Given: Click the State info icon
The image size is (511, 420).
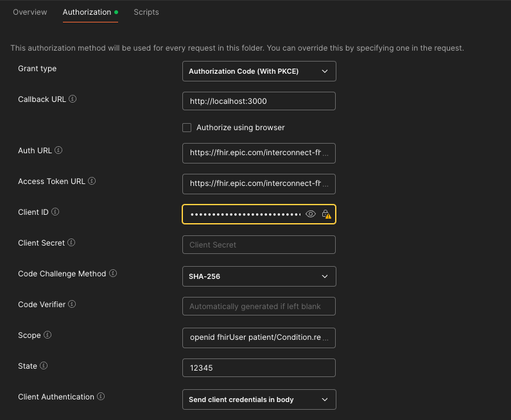Looking at the screenshot, I should click(x=44, y=365).
